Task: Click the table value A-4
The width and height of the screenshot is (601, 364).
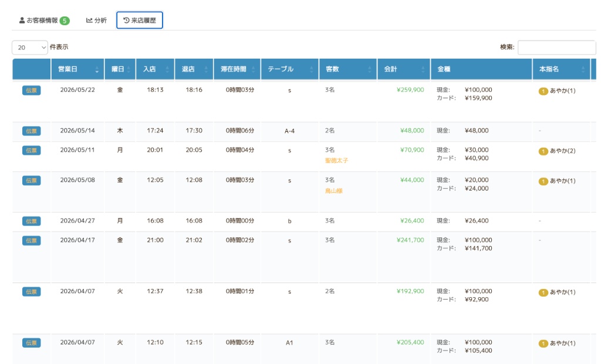Action: click(289, 131)
